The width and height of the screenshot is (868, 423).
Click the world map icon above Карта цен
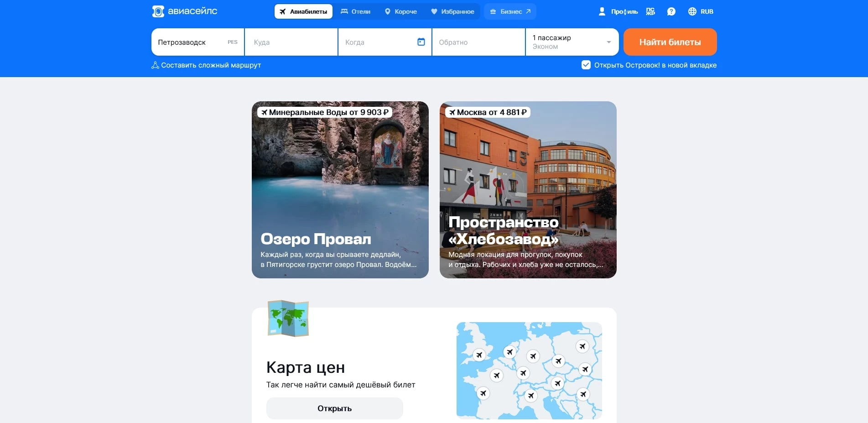[x=288, y=318]
